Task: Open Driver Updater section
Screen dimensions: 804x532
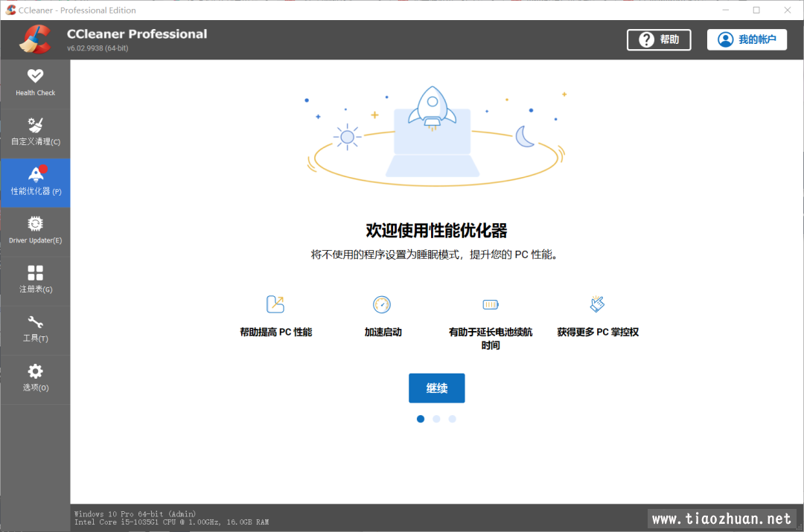Action: pos(36,231)
